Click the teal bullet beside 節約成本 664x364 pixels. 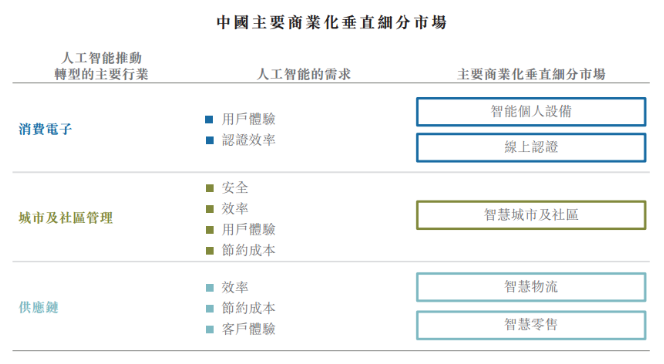pos(210,309)
